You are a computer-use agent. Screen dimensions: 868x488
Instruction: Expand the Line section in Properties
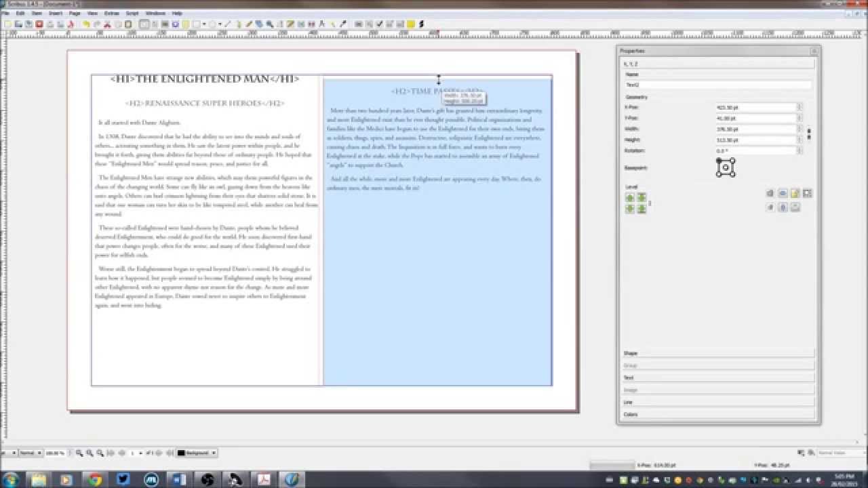click(x=718, y=402)
